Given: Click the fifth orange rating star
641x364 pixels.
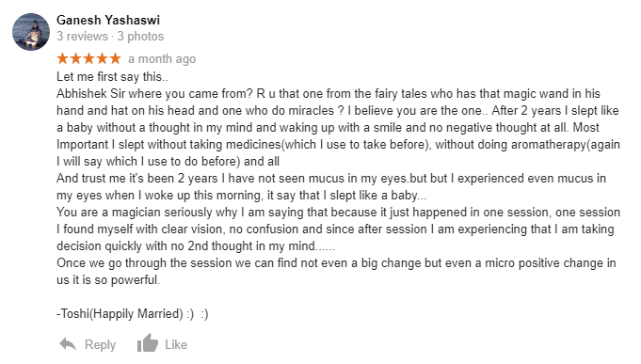Looking at the screenshot, I should tap(115, 58).
